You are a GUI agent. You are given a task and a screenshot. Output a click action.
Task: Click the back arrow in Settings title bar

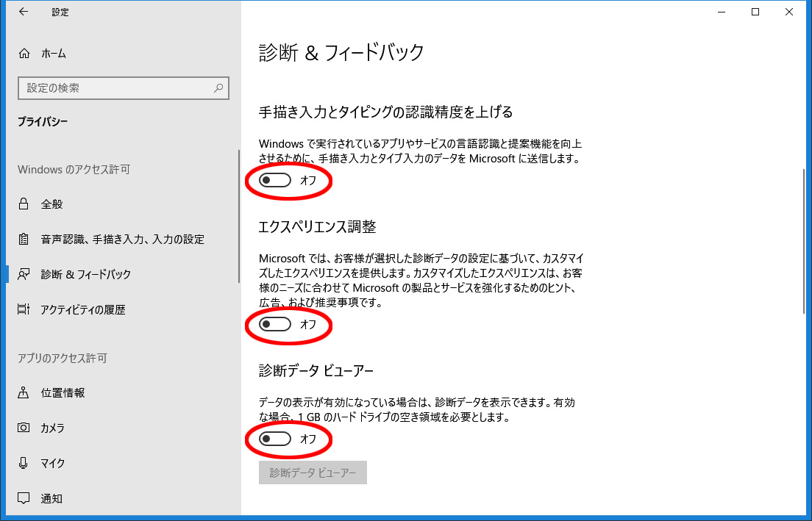click(24, 12)
